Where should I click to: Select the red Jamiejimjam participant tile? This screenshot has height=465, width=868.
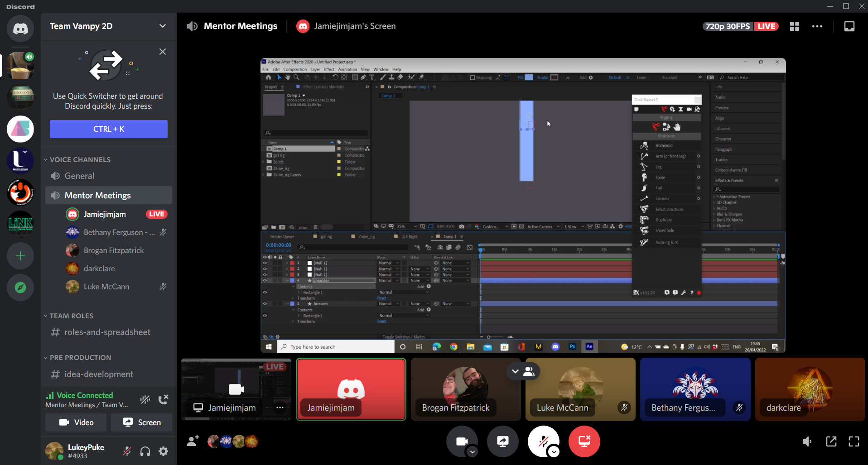pos(351,389)
